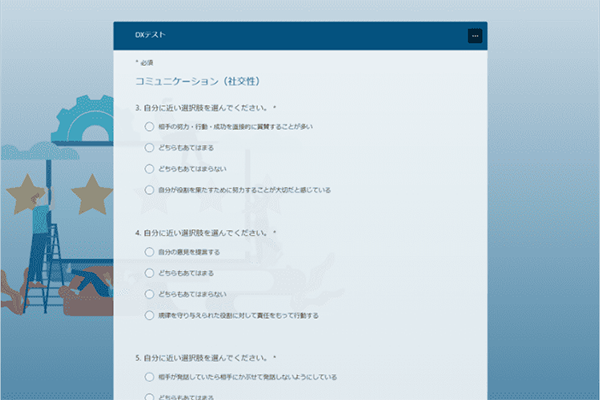The height and width of the screenshot is (400, 600).
Task: Choose どちらもあてはまる for question 3
Action: [150, 147]
